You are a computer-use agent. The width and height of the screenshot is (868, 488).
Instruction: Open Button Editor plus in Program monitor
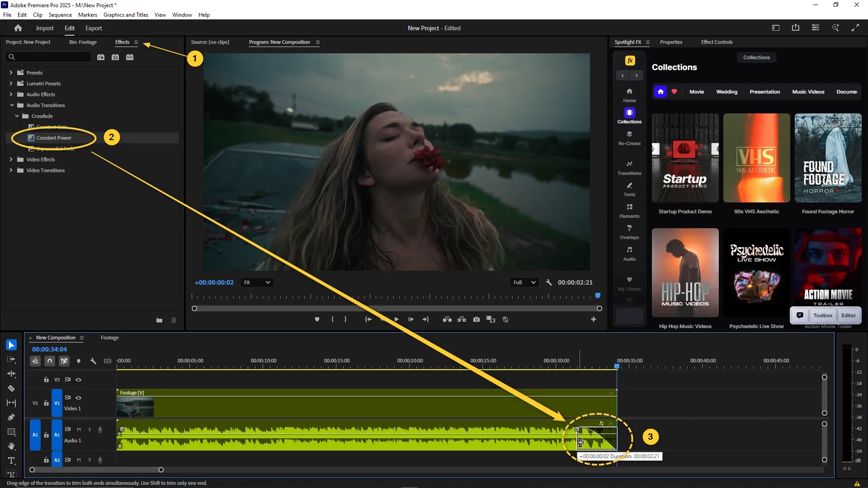coord(594,319)
